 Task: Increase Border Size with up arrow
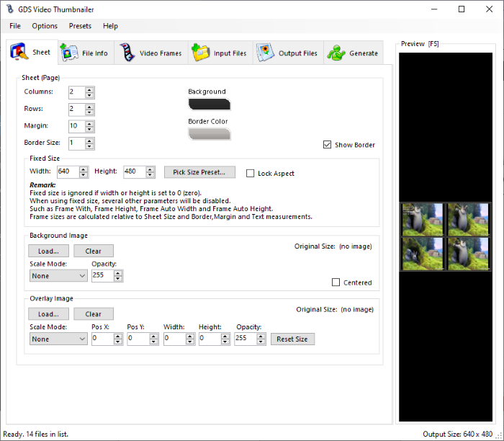pyautogui.click(x=90, y=141)
